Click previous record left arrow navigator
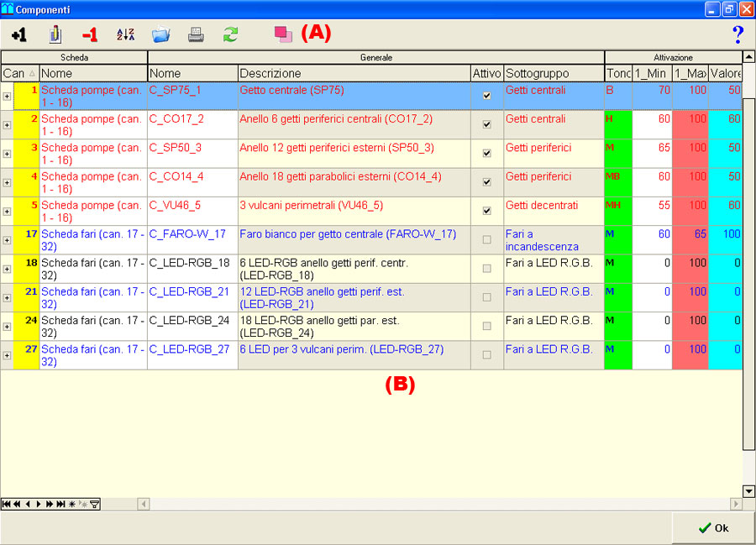Image resolution: width=756 pixels, height=545 pixels. [28, 504]
